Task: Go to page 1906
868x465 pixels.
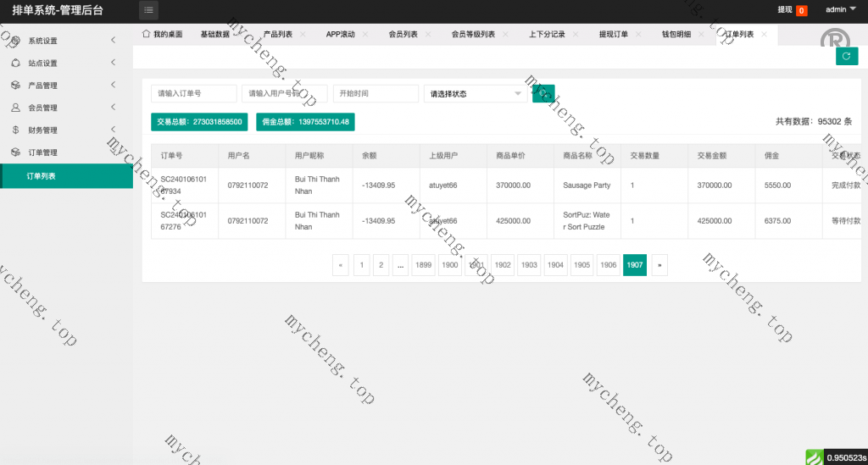Action: [608, 265]
